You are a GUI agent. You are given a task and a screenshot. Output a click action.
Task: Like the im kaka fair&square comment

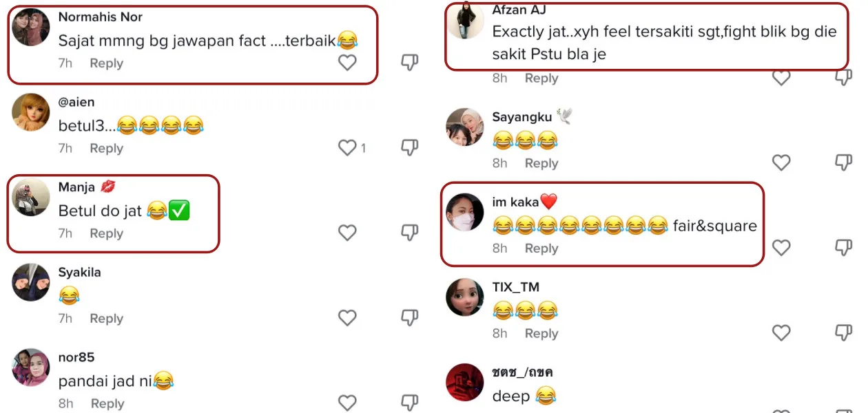pos(781,247)
